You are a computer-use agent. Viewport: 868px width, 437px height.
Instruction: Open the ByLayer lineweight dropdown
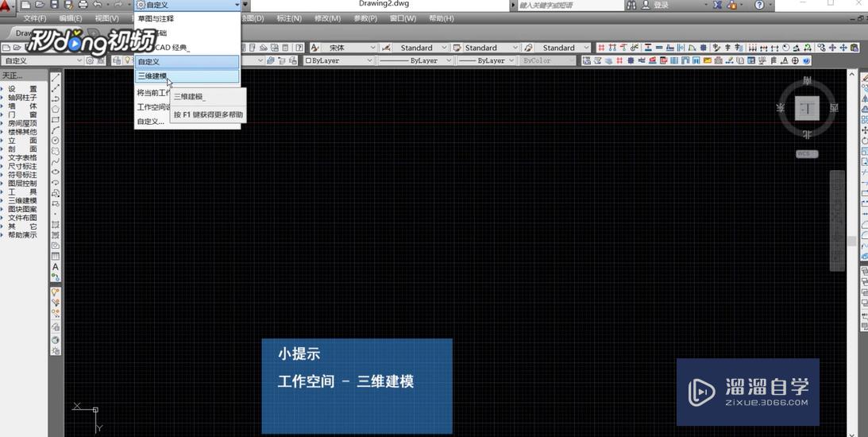pos(487,60)
